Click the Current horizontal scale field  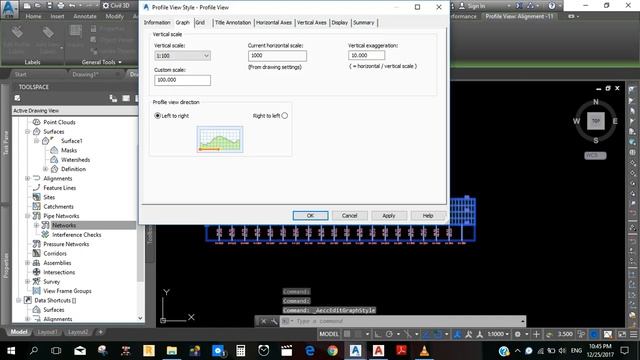pyautogui.click(x=277, y=56)
